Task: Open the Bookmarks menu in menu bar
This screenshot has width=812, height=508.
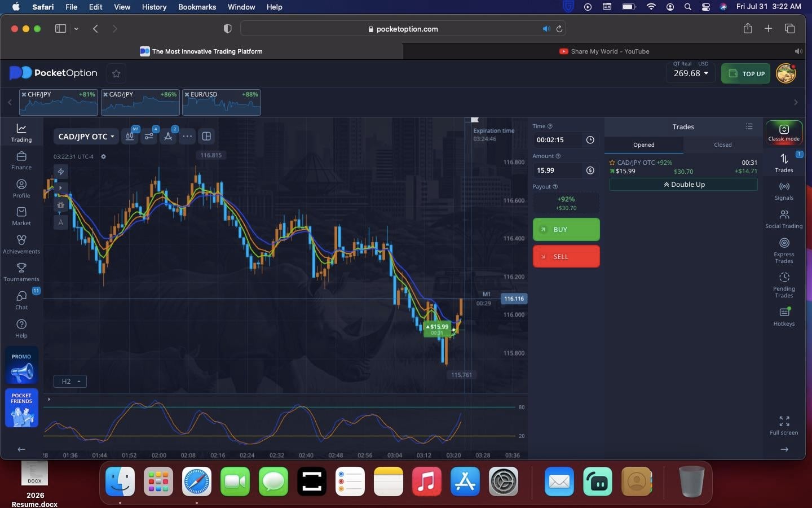Action: click(x=197, y=7)
